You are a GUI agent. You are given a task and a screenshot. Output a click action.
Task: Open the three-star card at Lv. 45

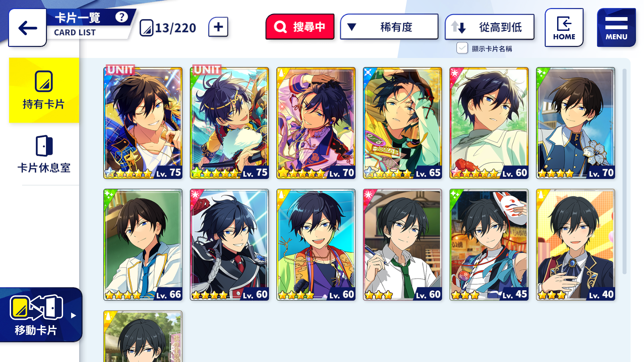click(489, 245)
